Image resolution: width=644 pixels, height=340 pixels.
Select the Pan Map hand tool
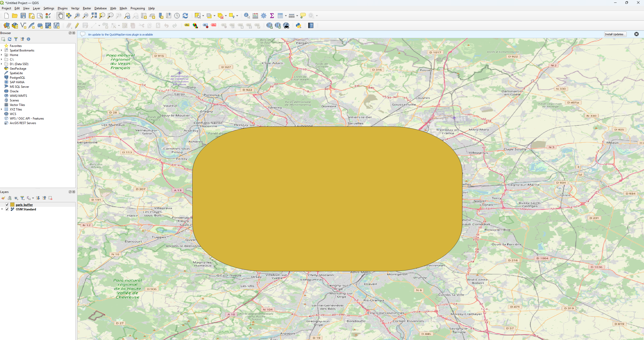pyautogui.click(x=60, y=16)
